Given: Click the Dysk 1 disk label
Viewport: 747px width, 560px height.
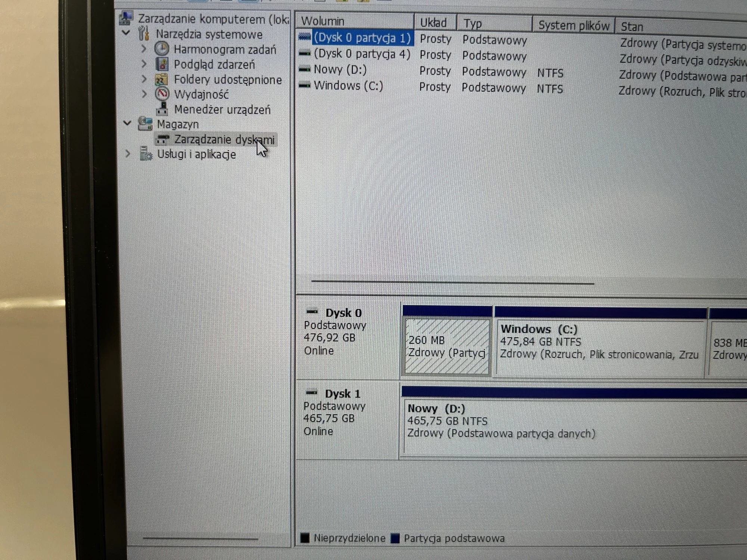Looking at the screenshot, I should (x=342, y=394).
